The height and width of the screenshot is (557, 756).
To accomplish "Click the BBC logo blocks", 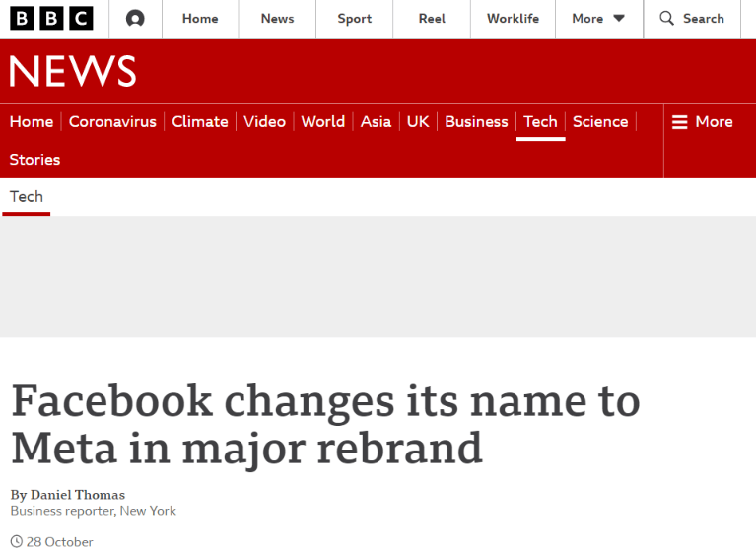I will (51, 19).
